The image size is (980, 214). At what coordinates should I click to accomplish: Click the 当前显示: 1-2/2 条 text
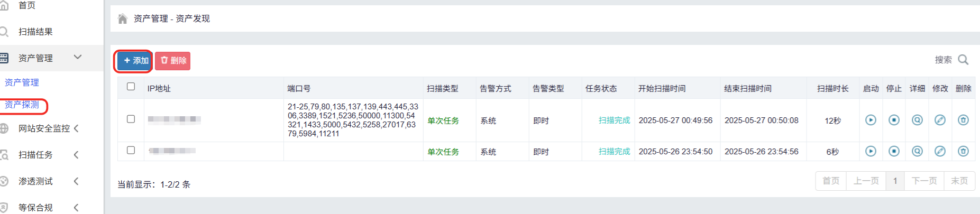tap(154, 184)
